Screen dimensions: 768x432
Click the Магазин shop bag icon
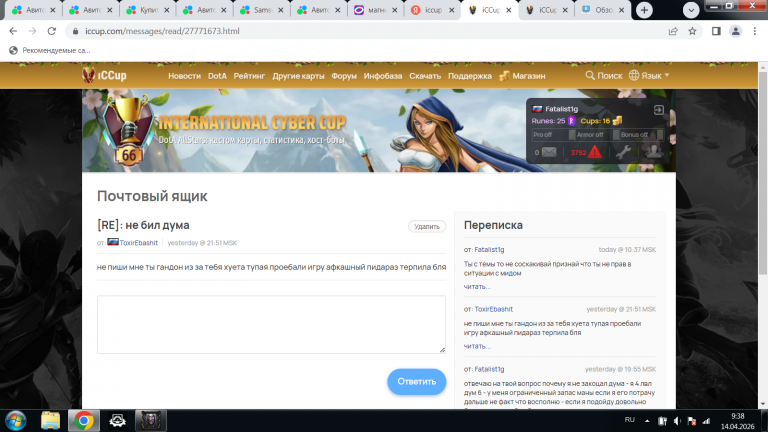point(504,75)
